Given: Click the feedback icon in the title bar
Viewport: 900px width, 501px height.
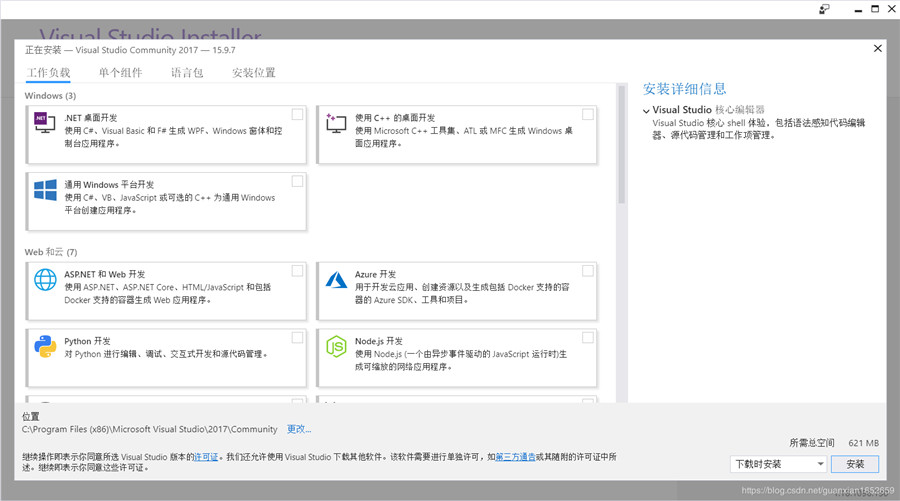Looking at the screenshot, I should 824,9.
